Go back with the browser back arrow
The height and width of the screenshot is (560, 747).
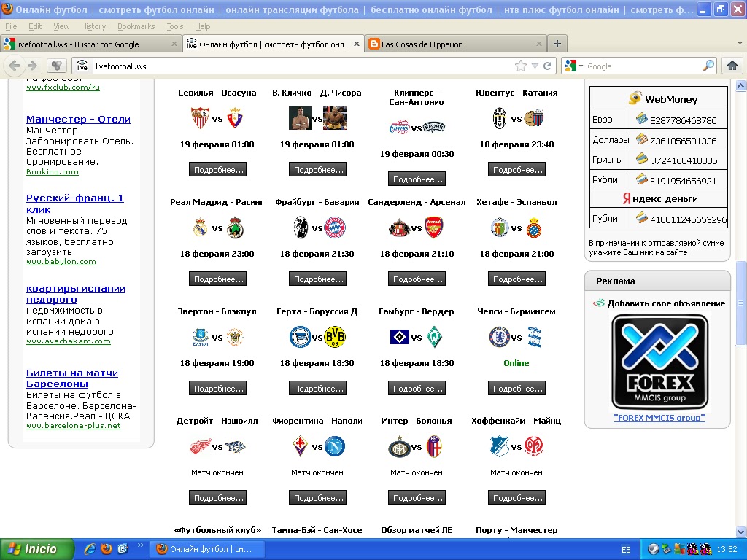pyautogui.click(x=15, y=66)
